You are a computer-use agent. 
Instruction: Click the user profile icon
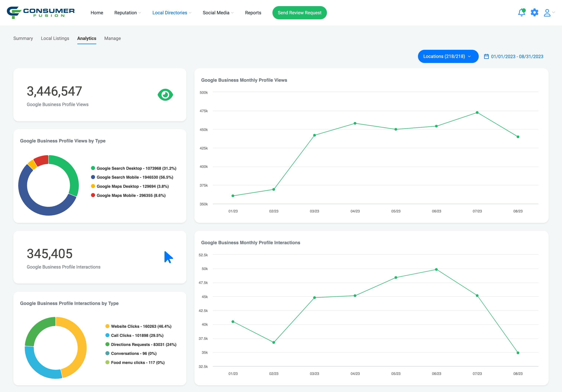[x=547, y=13]
